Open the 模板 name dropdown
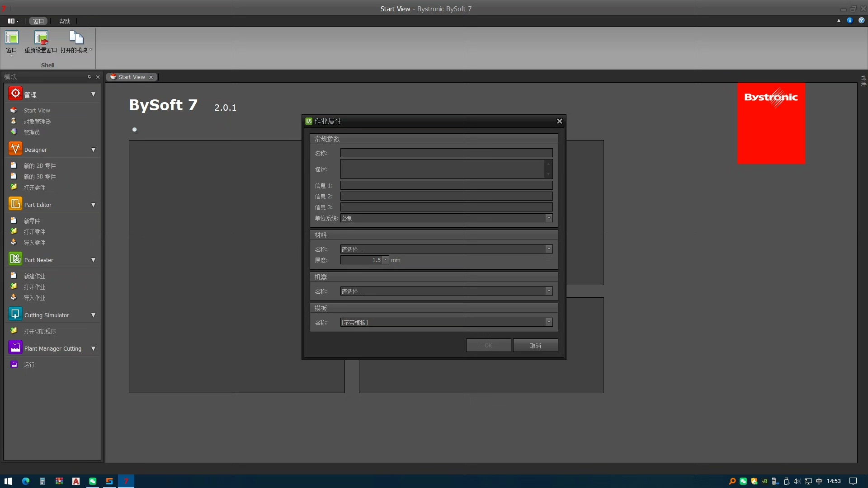The image size is (868, 488). 548,322
